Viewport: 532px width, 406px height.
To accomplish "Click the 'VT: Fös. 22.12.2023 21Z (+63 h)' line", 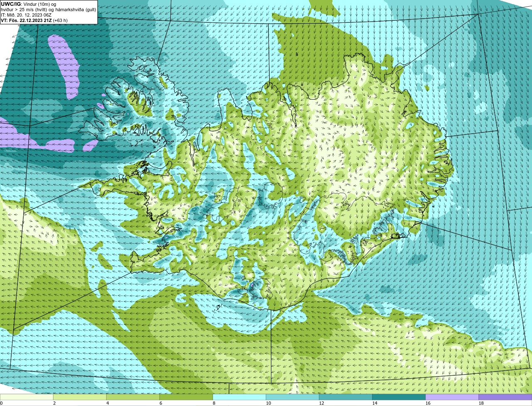I will (x=34, y=20).
